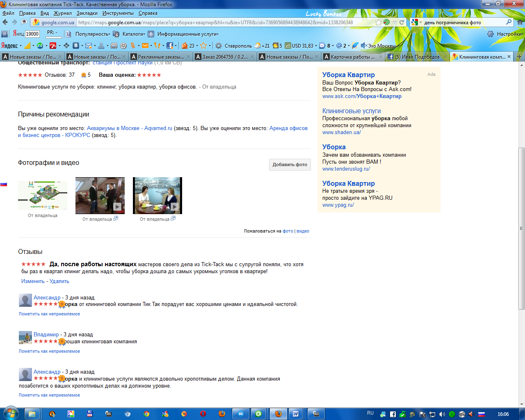Image resolution: width=525 pixels, height=420 pixels.
Task: Click the orange bookmarks icon showing 23
Action: [x=185, y=46]
